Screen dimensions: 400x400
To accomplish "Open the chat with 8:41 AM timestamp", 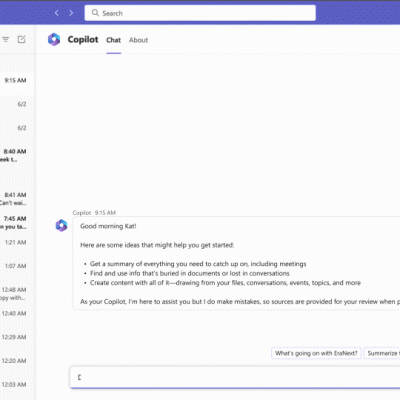I will (17, 199).
